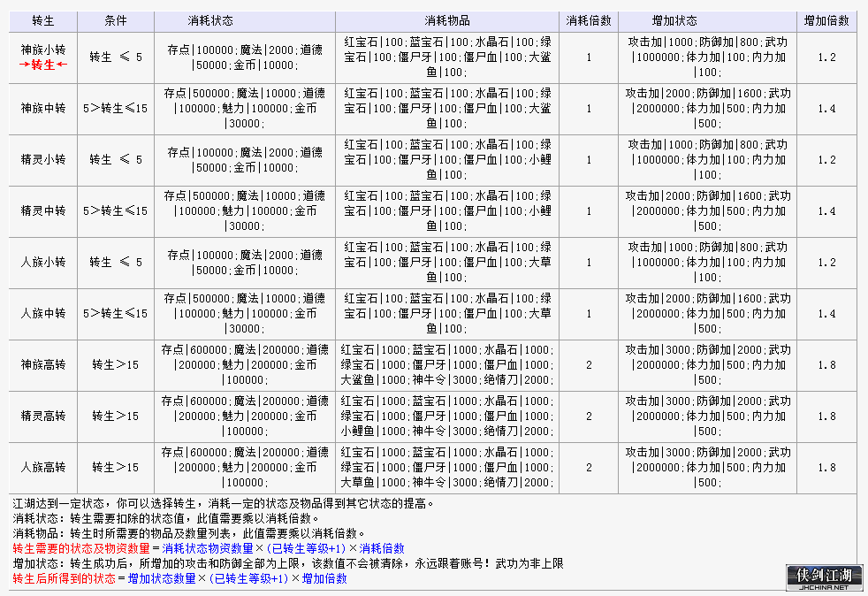Click the consumption multiplier 2 in 精灵高转 row
868x596 pixels.
[589, 416]
